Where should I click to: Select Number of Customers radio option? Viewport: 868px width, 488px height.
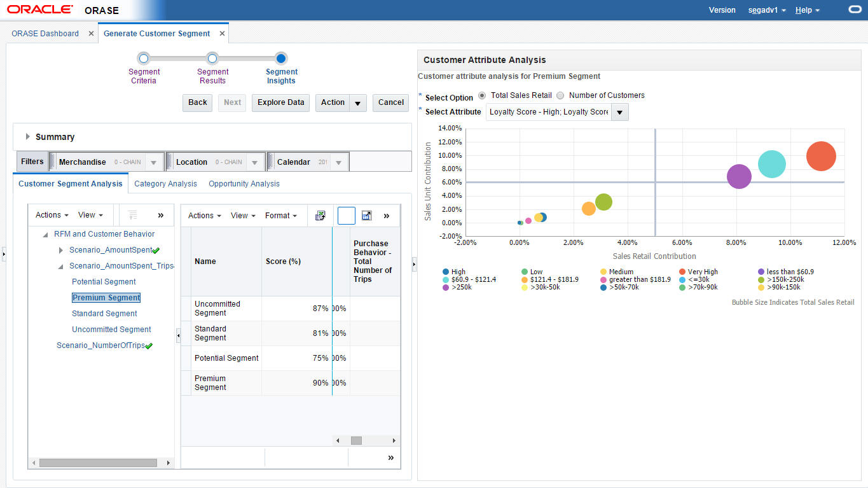pos(560,95)
